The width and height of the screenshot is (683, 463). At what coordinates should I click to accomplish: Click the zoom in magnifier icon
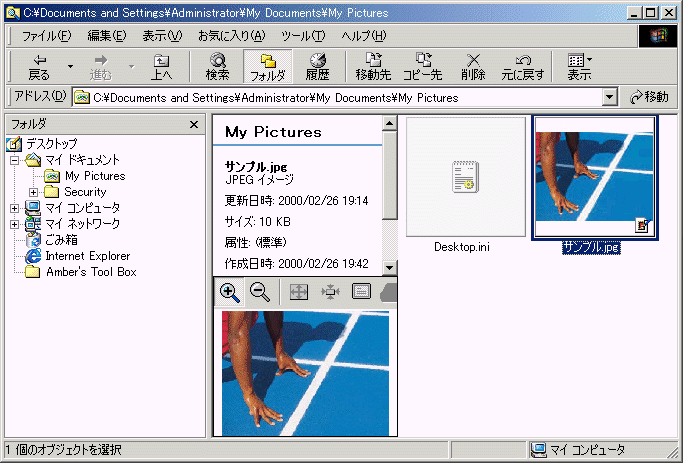tap(230, 292)
